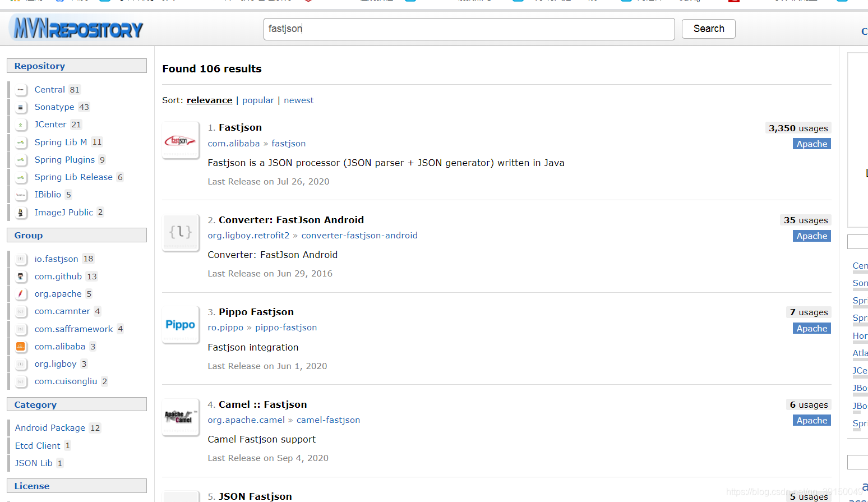Open the camel-fastjson artifact link
Screen dimensions: 868x502
pos(328,420)
